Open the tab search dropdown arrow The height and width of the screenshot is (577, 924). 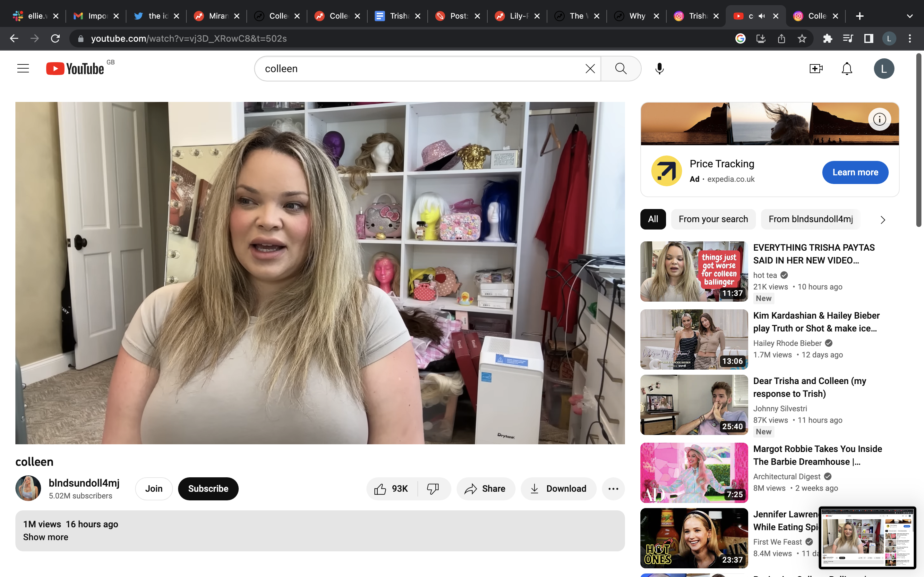pos(910,16)
